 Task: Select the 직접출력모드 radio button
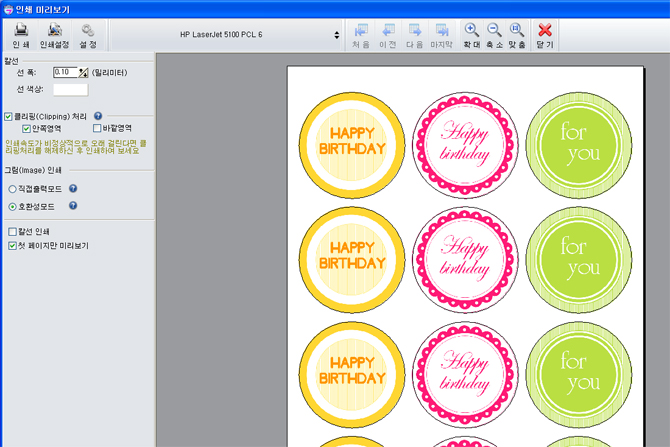point(12,189)
